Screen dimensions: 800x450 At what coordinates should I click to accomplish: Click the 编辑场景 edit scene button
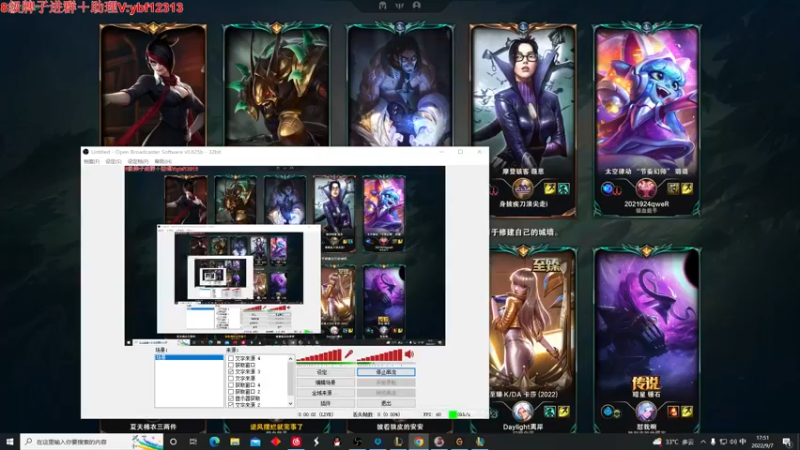(x=326, y=383)
